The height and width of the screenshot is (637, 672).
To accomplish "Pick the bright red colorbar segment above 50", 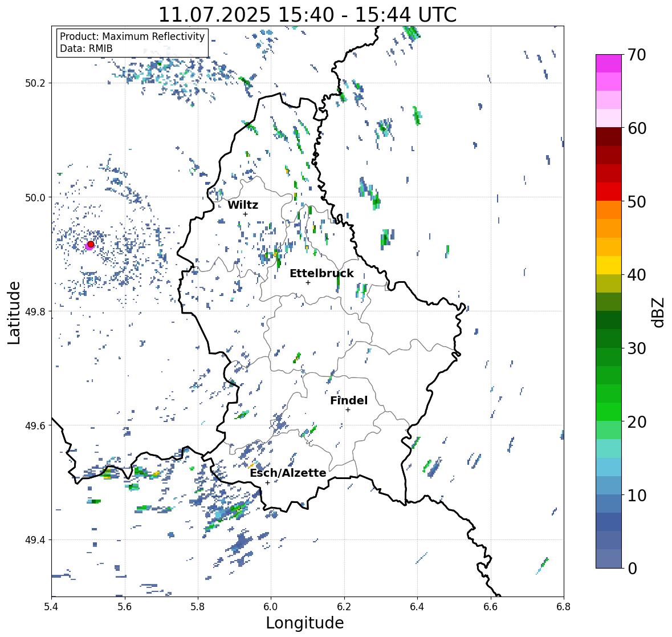I will tap(609, 192).
